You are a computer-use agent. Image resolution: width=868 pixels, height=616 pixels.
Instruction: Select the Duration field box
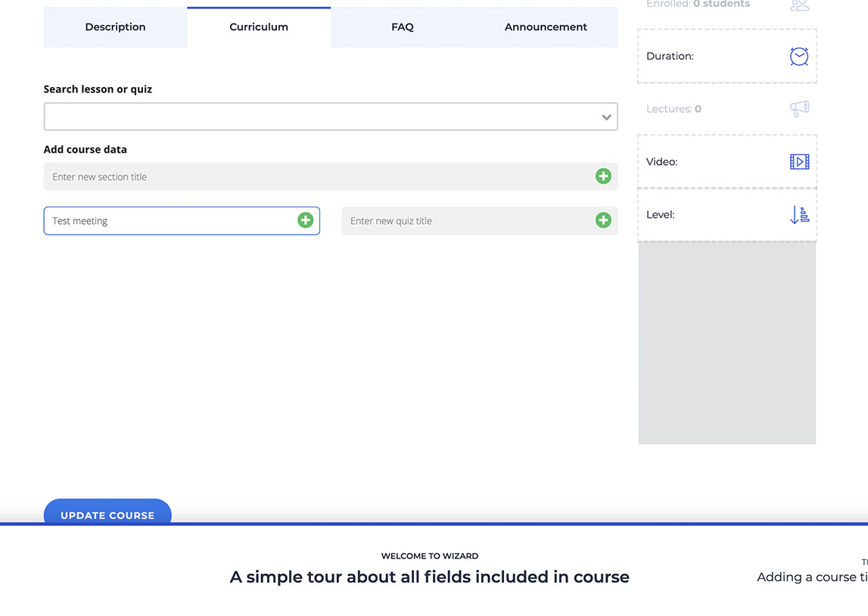pyautogui.click(x=711, y=56)
